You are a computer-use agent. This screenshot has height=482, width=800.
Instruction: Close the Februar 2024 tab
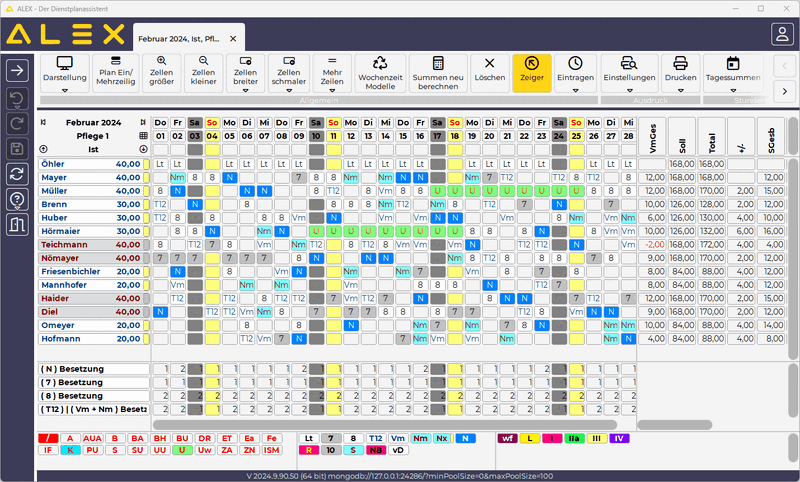[233, 39]
